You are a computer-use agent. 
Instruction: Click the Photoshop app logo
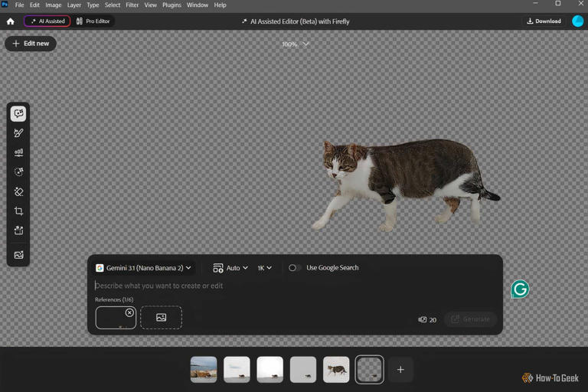(x=5, y=5)
